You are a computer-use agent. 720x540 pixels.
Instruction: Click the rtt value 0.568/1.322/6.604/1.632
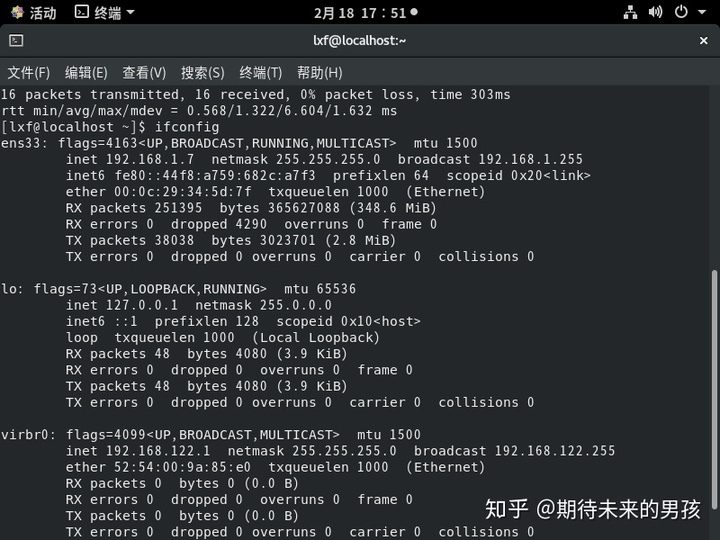pos(280,111)
